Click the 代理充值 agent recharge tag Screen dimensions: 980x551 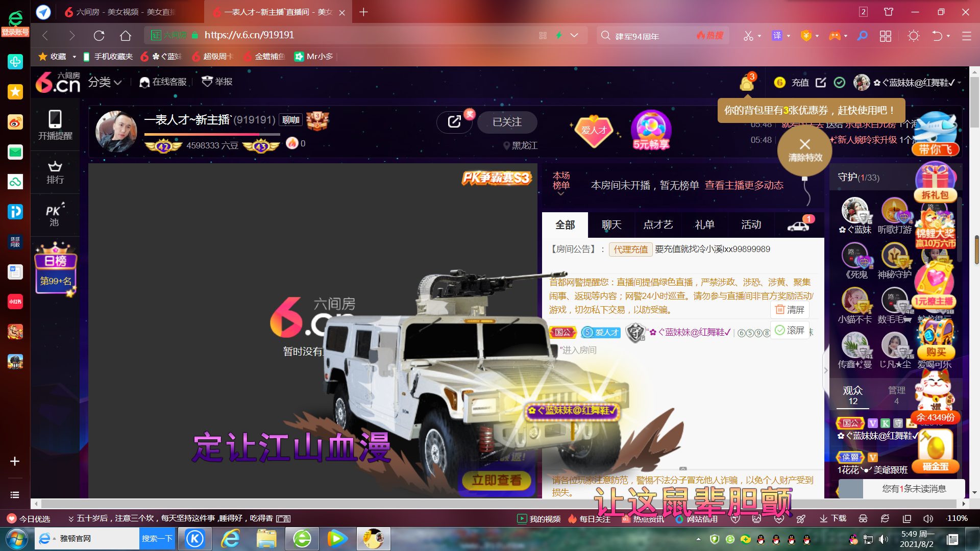coord(630,249)
